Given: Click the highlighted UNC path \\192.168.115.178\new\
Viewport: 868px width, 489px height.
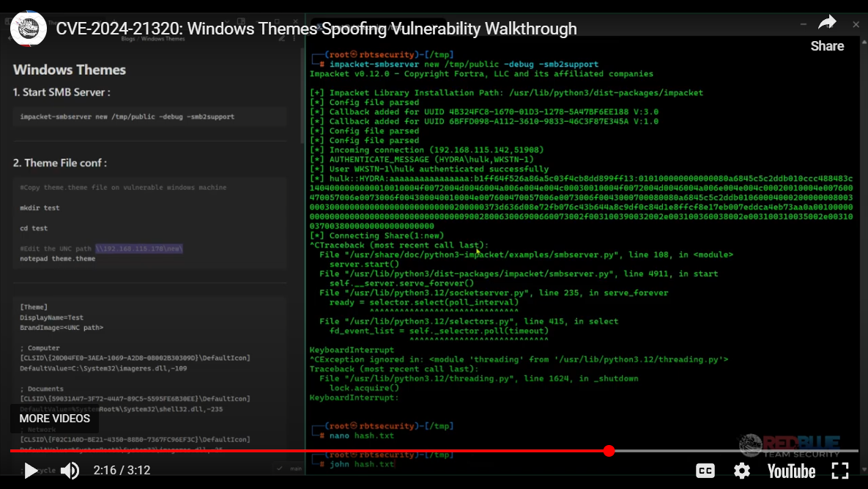Looking at the screenshot, I should [x=139, y=249].
